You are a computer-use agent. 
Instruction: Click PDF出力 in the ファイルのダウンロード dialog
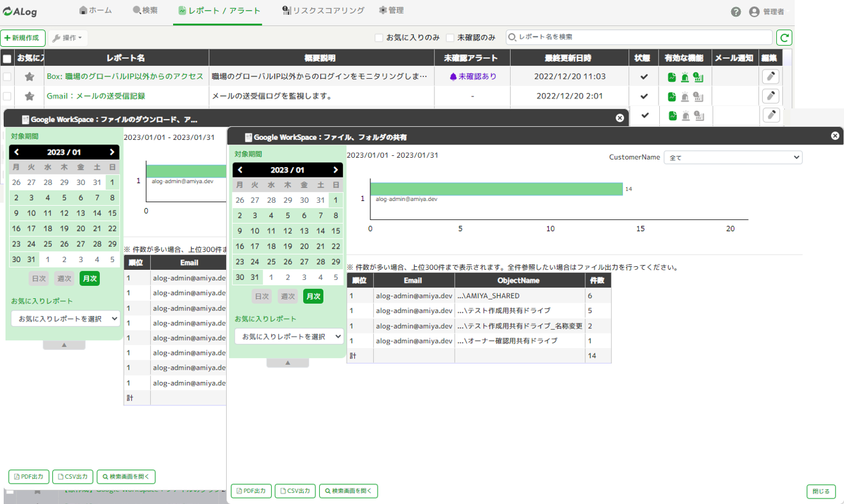(28, 477)
